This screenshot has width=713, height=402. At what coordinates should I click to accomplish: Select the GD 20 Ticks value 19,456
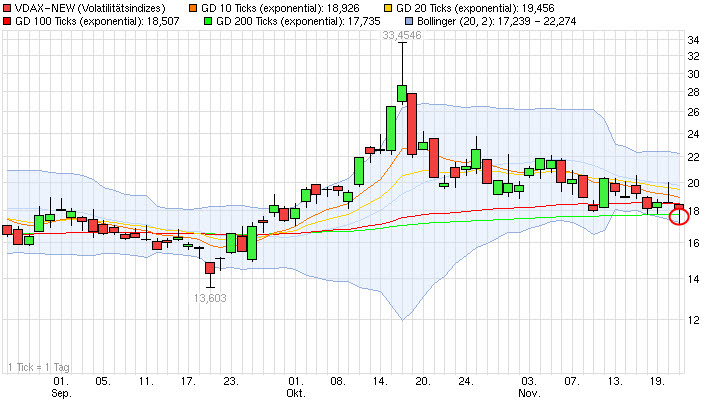coord(538,8)
